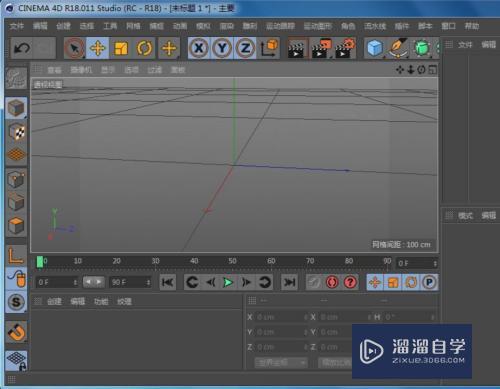Open the 渲染 menu
500x389 pixels.
227,26
